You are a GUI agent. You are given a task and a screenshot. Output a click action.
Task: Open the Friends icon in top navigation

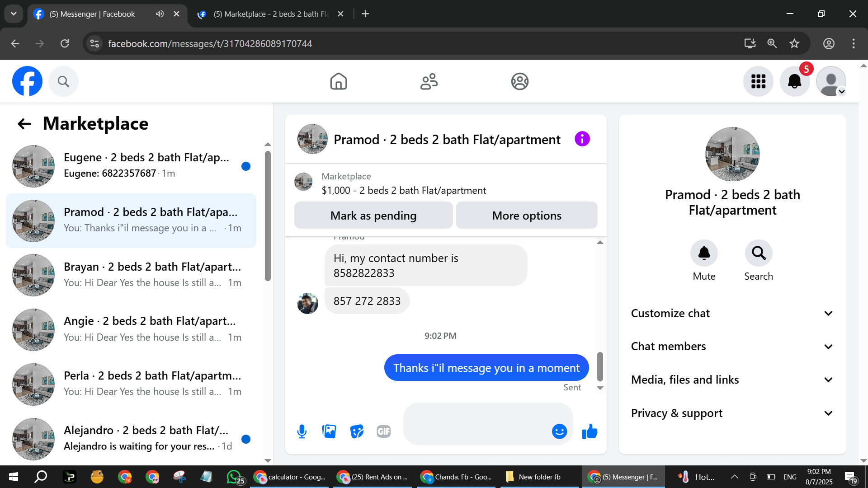429,81
